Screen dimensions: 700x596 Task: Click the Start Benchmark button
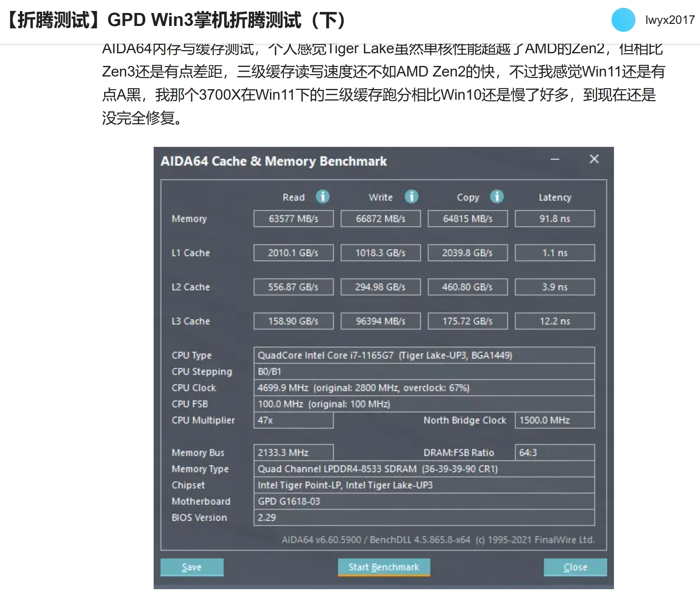click(x=384, y=567)
